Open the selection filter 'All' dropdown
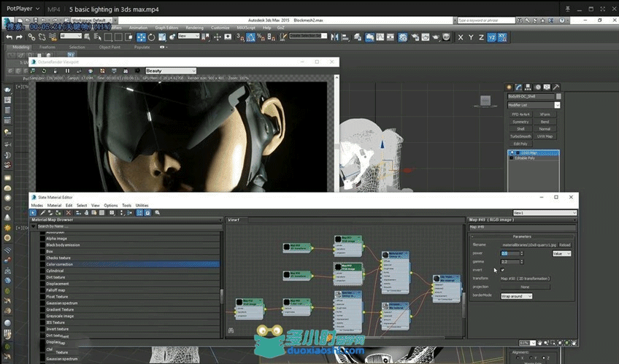Image resolution: width=619 pixels, height=364 pixels. [x=71, y=36]
